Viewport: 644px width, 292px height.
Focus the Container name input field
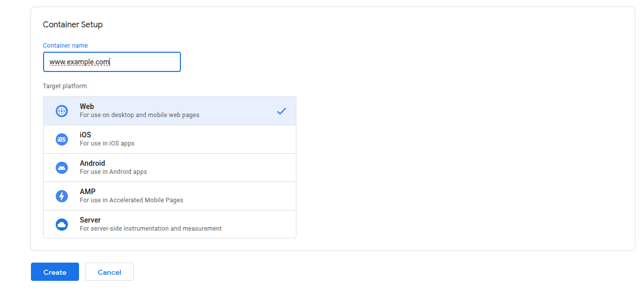coord(111,62)
